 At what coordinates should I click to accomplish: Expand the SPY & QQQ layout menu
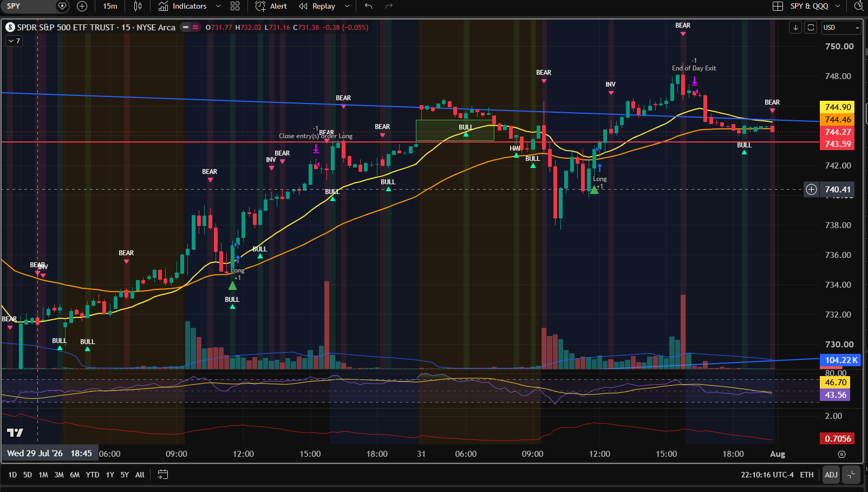pyautogui.click(x=838, y=6)
